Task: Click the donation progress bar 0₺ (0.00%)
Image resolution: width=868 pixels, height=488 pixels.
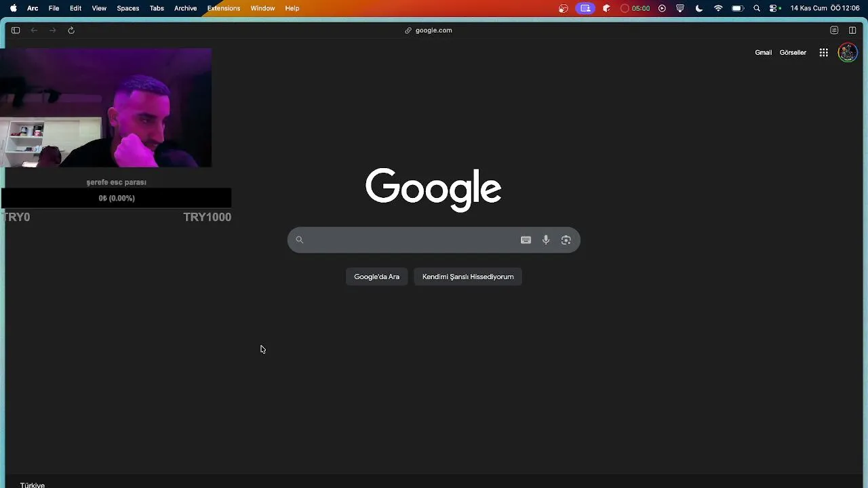Action: click(116, 198)
